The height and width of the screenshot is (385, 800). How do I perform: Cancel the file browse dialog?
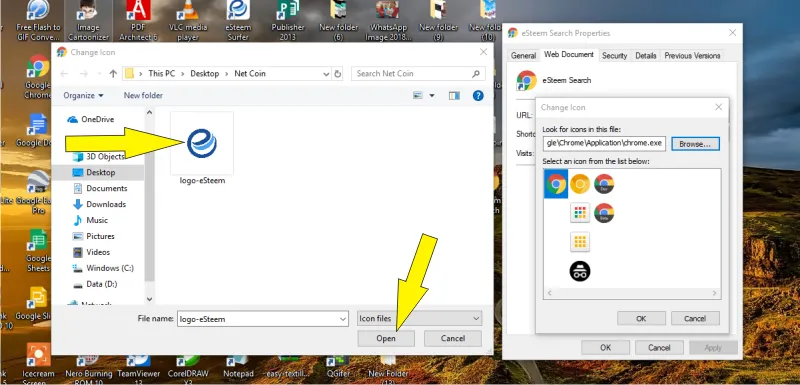coord(453,338)
